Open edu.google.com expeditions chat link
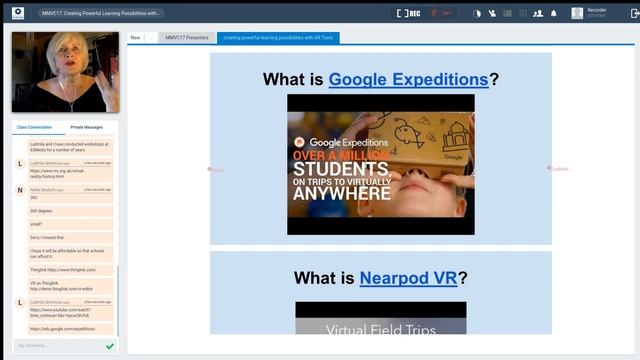 click(x=62, y=329)
